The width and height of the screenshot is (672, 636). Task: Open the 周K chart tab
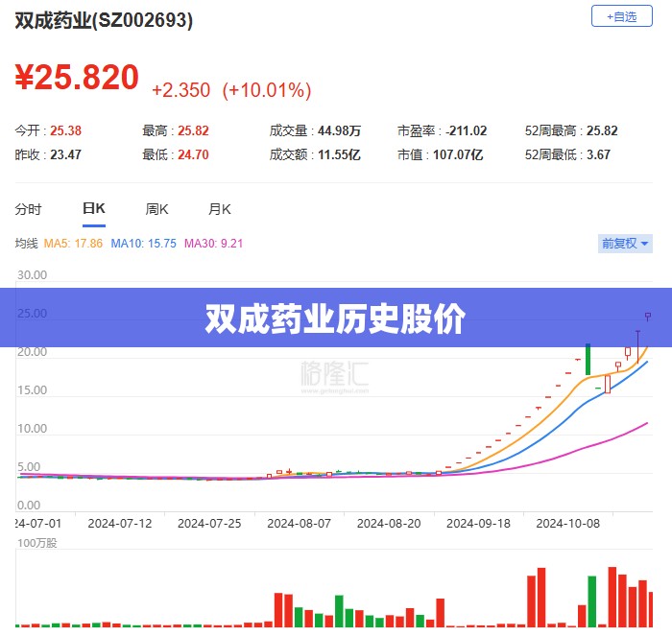pos(156,209)
